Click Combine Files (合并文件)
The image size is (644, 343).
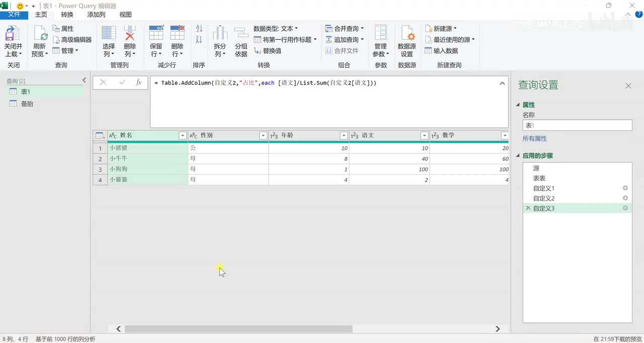(x=342, y=51)
